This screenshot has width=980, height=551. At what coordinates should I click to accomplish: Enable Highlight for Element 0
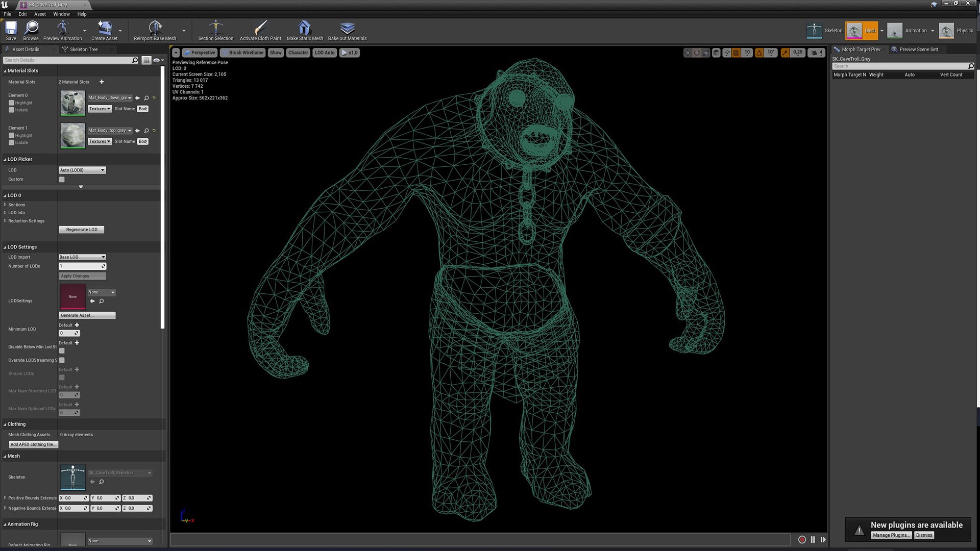click(11, 103)
